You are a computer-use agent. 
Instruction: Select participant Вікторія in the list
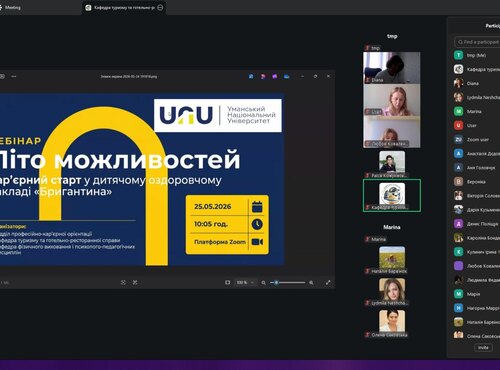point(477,196)
